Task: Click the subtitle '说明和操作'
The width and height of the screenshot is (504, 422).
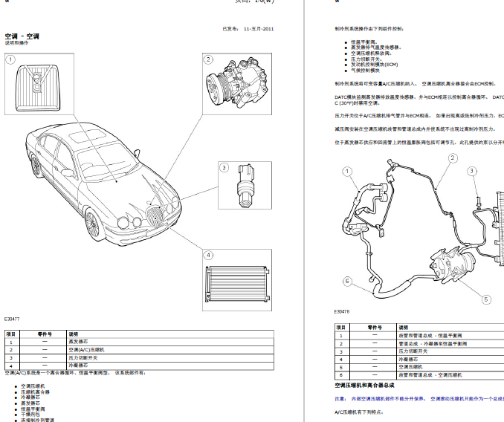Action: pyautogui.click(x=16, y=43)
